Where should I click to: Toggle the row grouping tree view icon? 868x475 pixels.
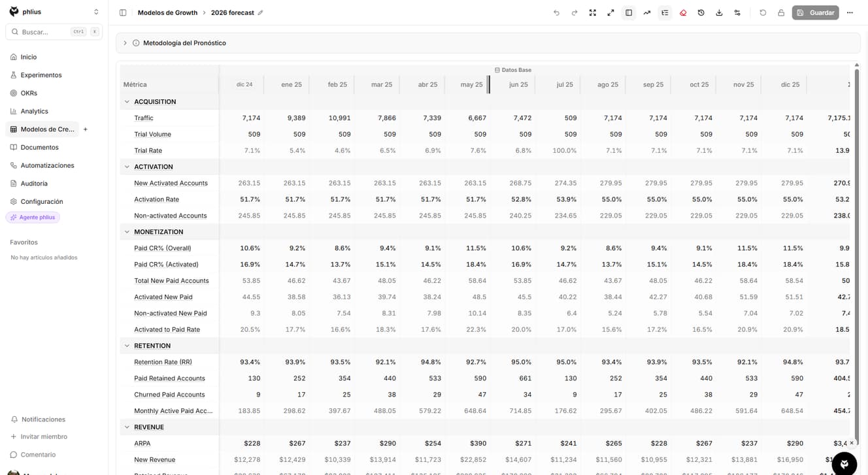665,12
